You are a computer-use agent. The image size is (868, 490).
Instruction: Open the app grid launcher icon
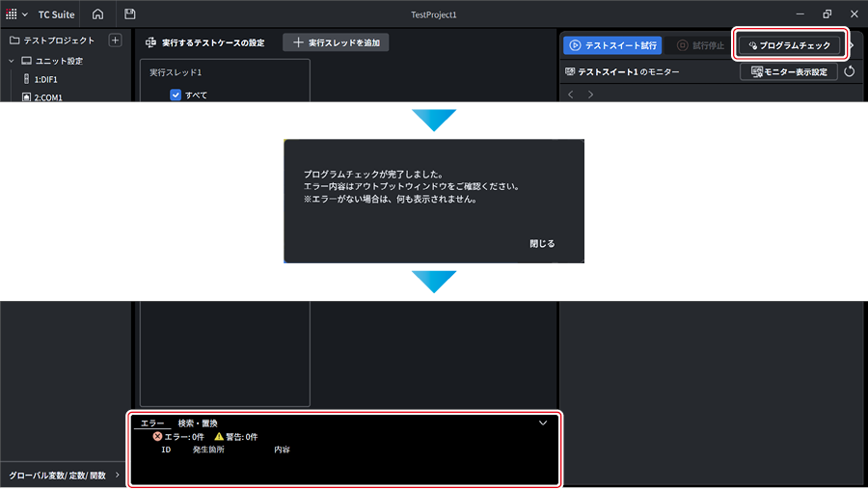click(x=11, y=14)
